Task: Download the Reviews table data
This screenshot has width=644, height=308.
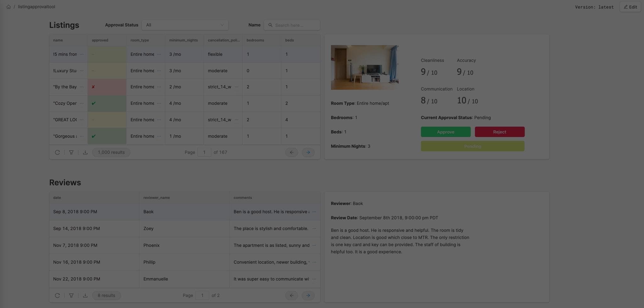Action: point(85,295)
